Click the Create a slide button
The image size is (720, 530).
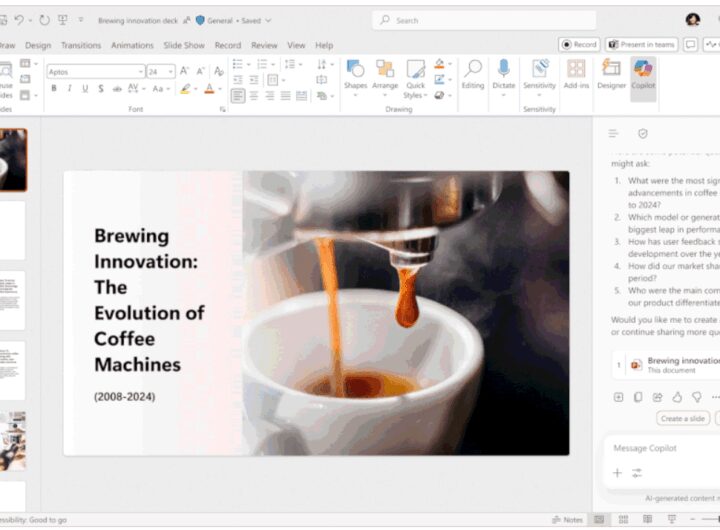683,418
